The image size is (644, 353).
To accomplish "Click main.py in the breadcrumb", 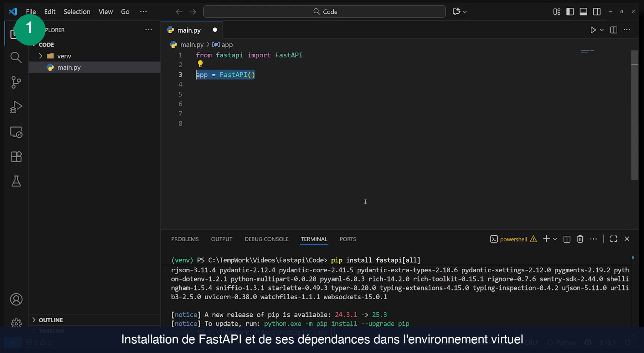I will (x=192, y=45).
